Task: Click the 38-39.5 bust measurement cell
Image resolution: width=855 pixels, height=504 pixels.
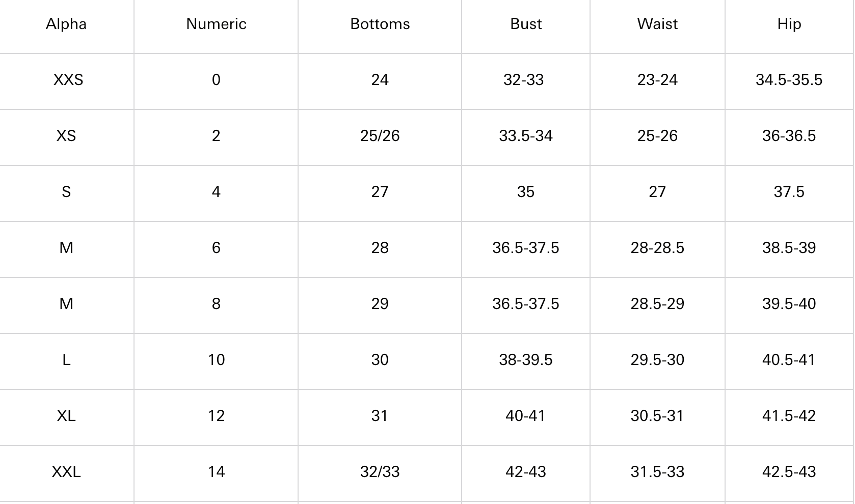Action: pyautogui.click(x=526, y=360)
